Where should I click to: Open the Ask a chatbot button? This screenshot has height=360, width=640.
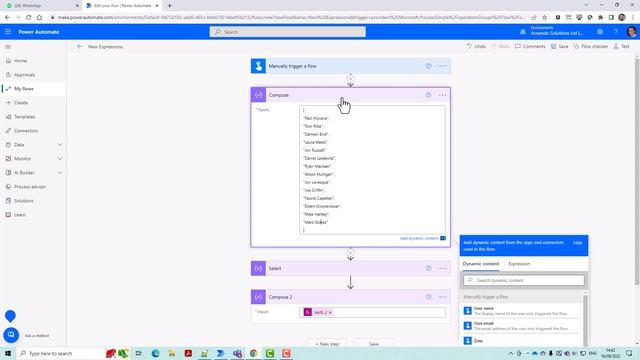pyautogui.click(x=11, y=336)
